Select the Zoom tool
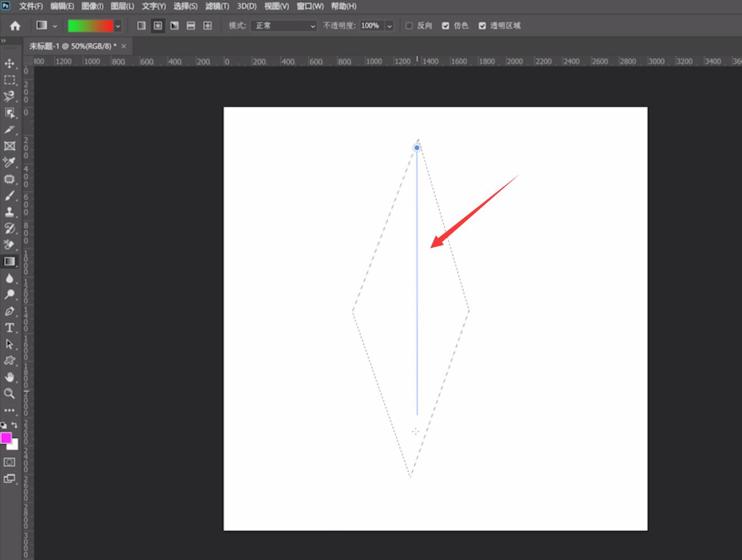 (10, 393)
